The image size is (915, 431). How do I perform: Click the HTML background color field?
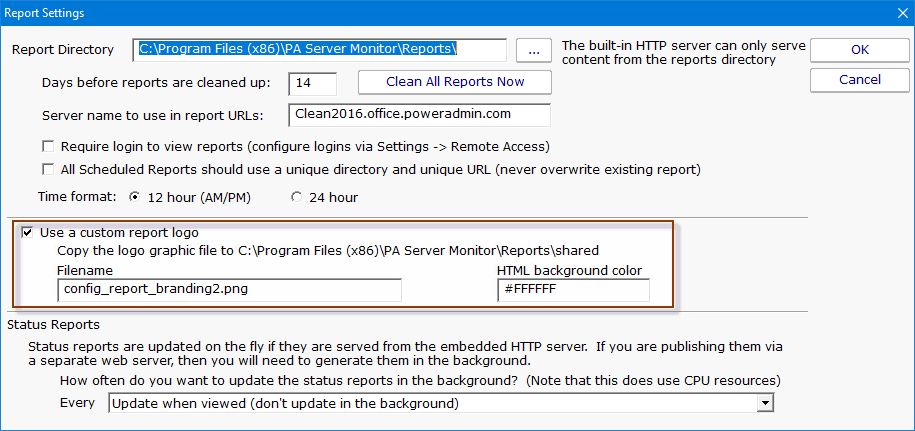[572, 290]
